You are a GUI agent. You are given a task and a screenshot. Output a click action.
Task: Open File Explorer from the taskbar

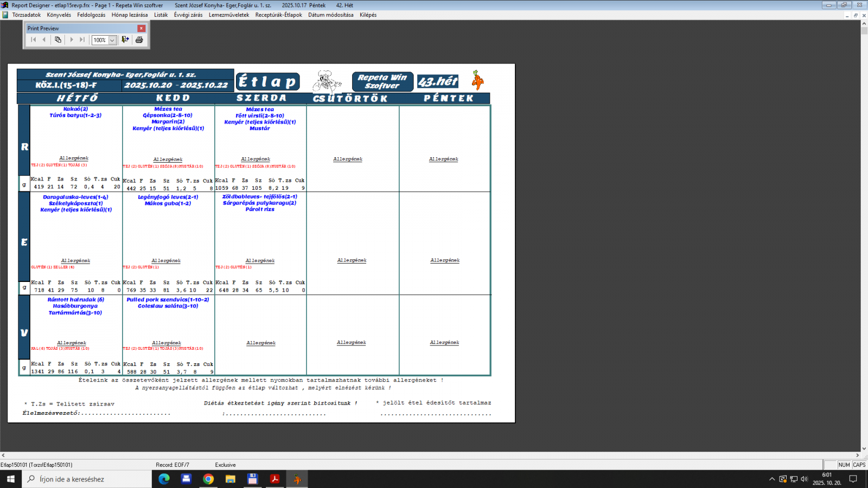coord(231,479)
